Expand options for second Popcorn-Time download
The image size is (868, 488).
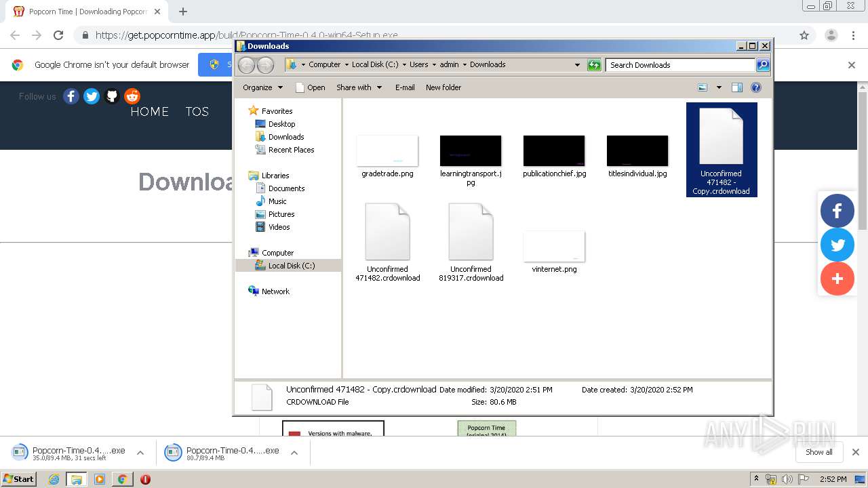[294, 453]
